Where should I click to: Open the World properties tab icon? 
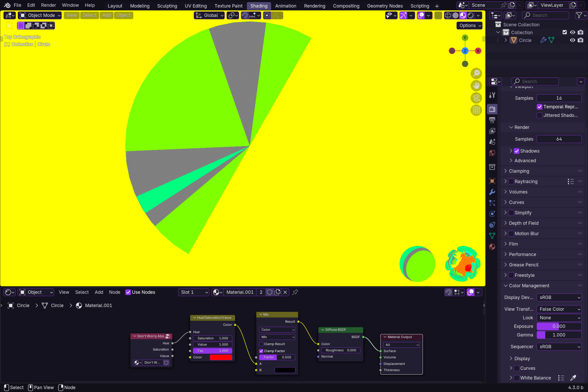492,153
